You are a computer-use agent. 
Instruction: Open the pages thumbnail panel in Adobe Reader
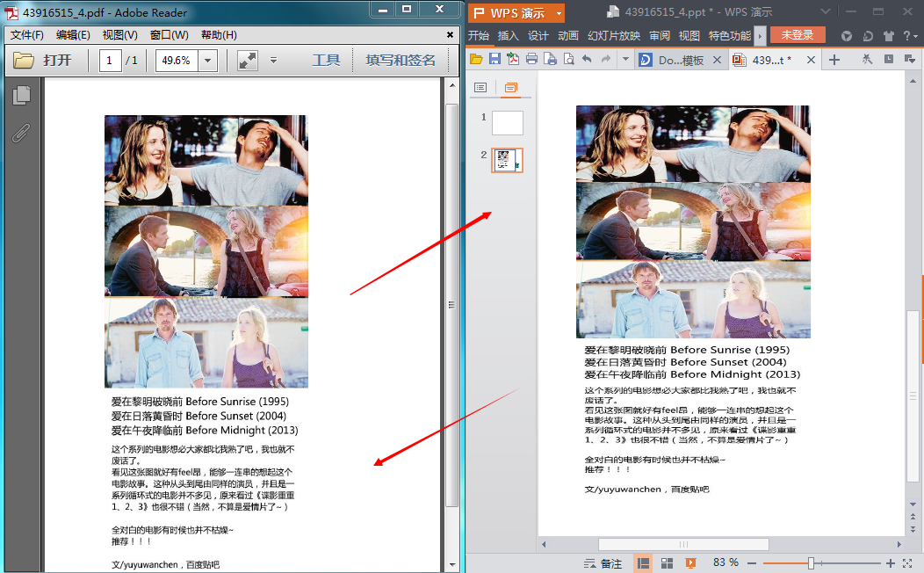tap(21, 96)
